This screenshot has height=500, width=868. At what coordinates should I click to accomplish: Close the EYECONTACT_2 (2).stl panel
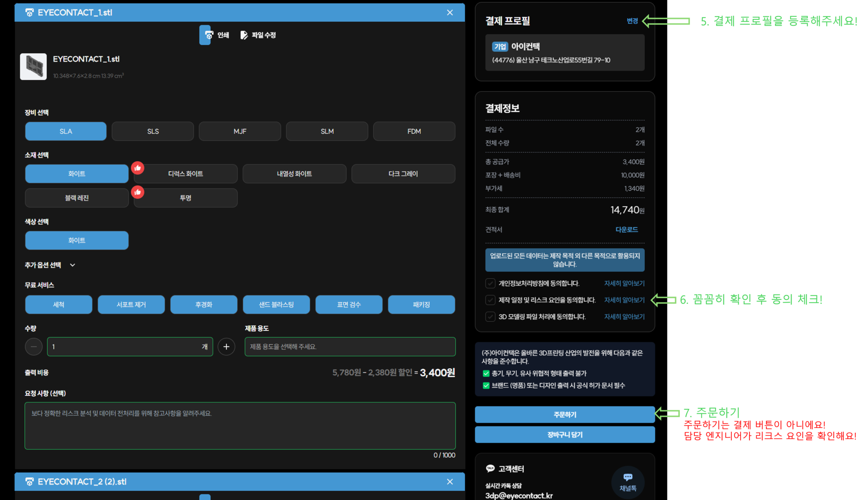(x=450, y=481)
